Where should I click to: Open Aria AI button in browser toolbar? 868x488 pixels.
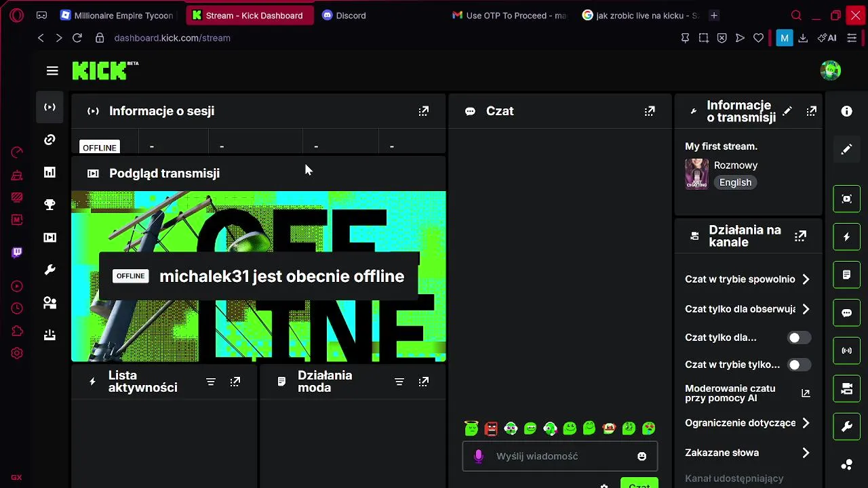pyautogui.click(x=827, y=38)
